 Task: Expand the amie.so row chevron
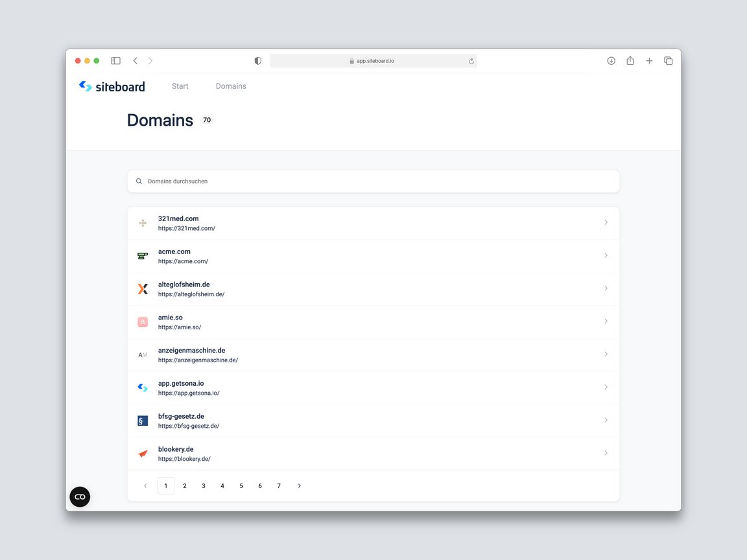(606, 321)
